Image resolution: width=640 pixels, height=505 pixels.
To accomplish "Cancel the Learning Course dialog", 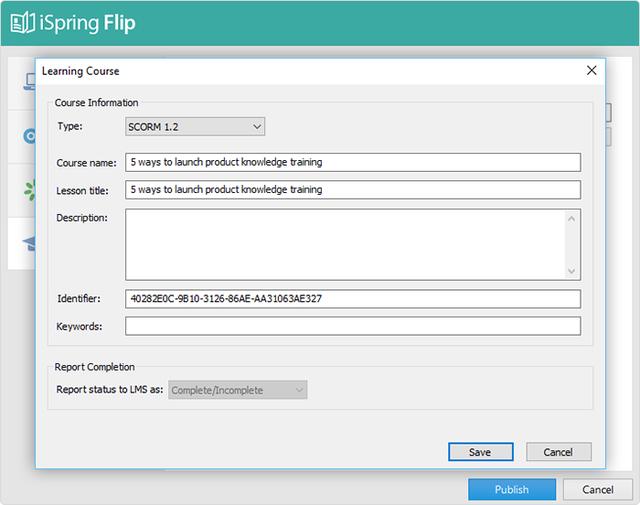I will 558,452.
